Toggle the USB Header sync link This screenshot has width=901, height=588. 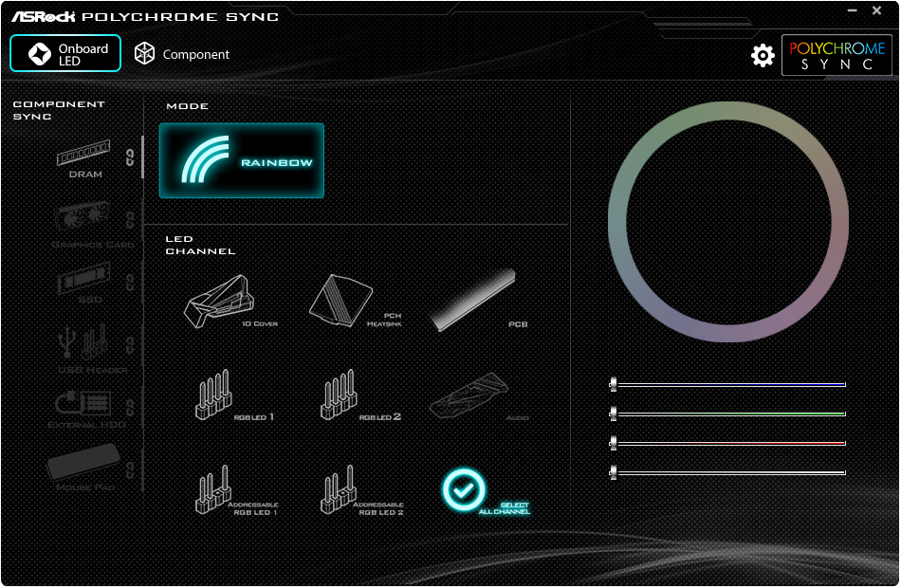[130, 345]
